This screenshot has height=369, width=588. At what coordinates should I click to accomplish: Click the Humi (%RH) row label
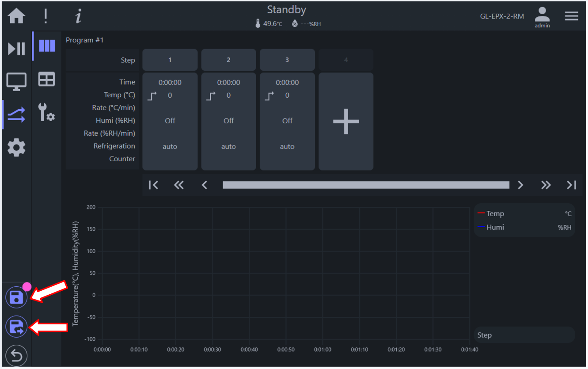pyautogui.click(x=116, y=121)
